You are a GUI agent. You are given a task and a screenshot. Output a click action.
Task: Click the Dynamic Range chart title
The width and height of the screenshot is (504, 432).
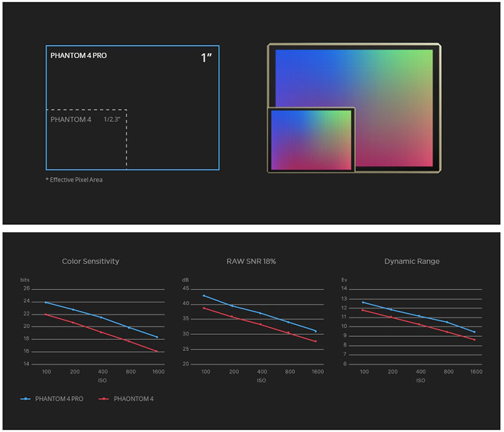click(x=412, y=261)
